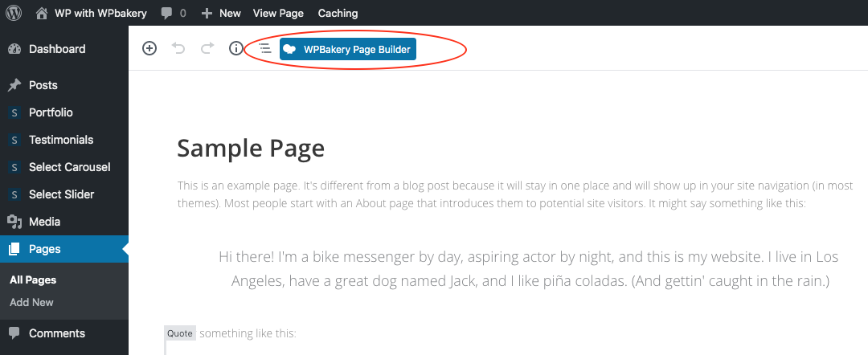
Task: Click the WordPress logo icon
Action: (x=14, y=13)
